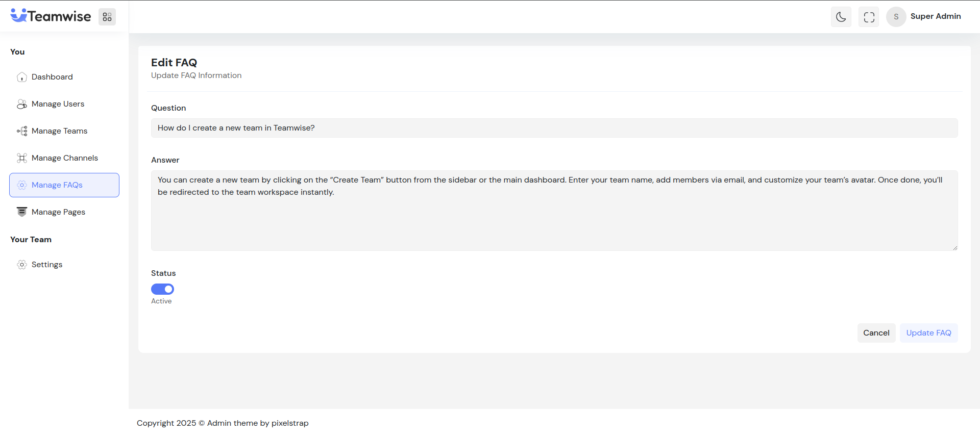980x437 pixels.
Task: Go to Manage Channels menu item
Action: point(65,158)
